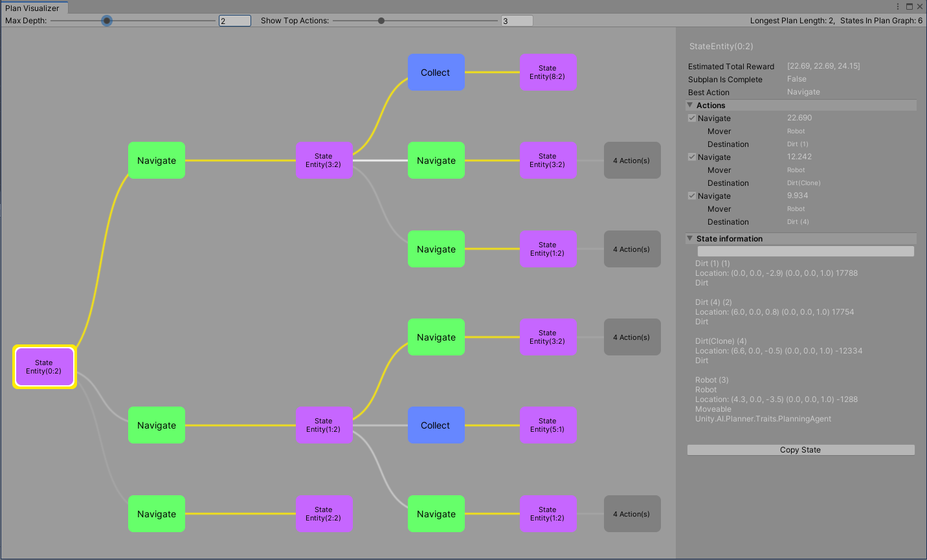The image size is (927, 560).
Task: Click the Navigate node leading to Entity(2:2)
Action: click(157, 514)
